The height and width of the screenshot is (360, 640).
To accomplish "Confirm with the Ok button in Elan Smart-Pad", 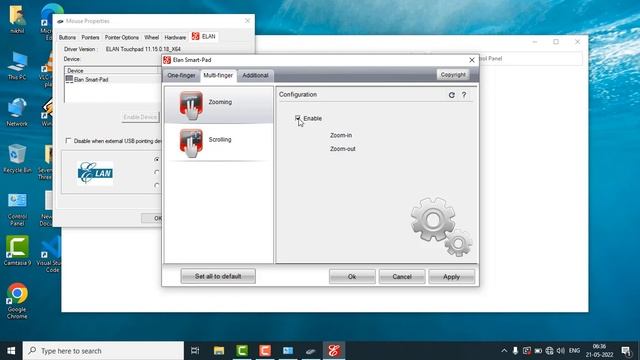I will (x=352, y=277).
